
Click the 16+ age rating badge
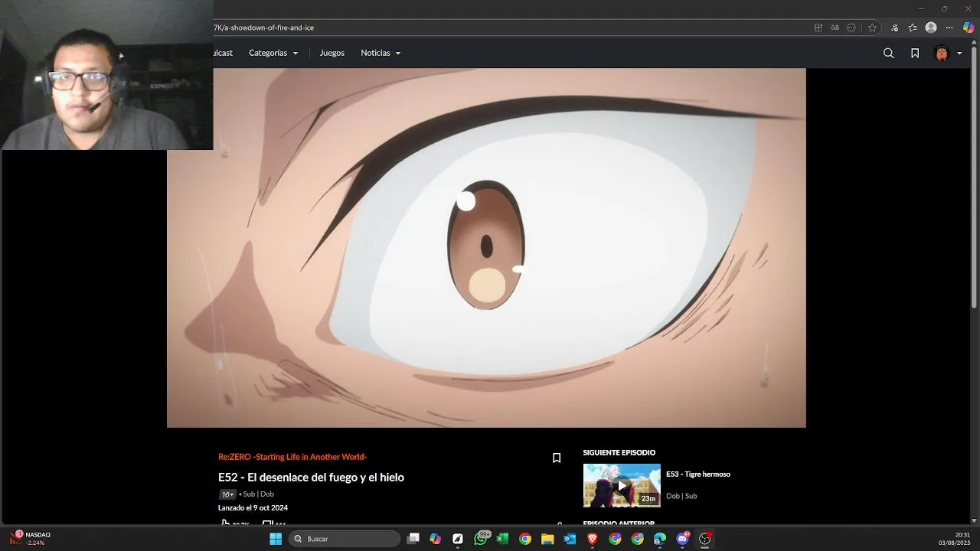pos(227,494)
